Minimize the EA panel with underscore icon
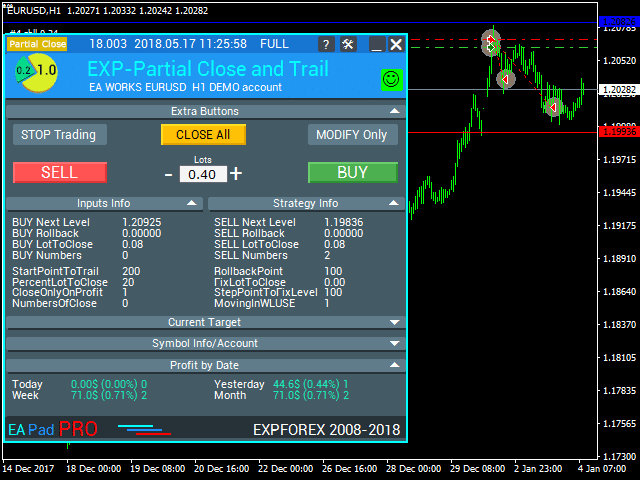 (376, 44)
